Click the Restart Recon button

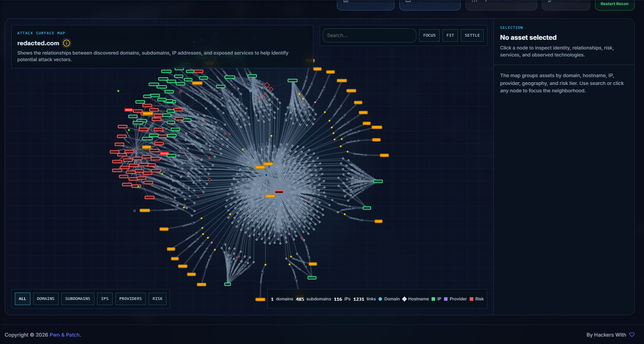(x=614, y=4)
